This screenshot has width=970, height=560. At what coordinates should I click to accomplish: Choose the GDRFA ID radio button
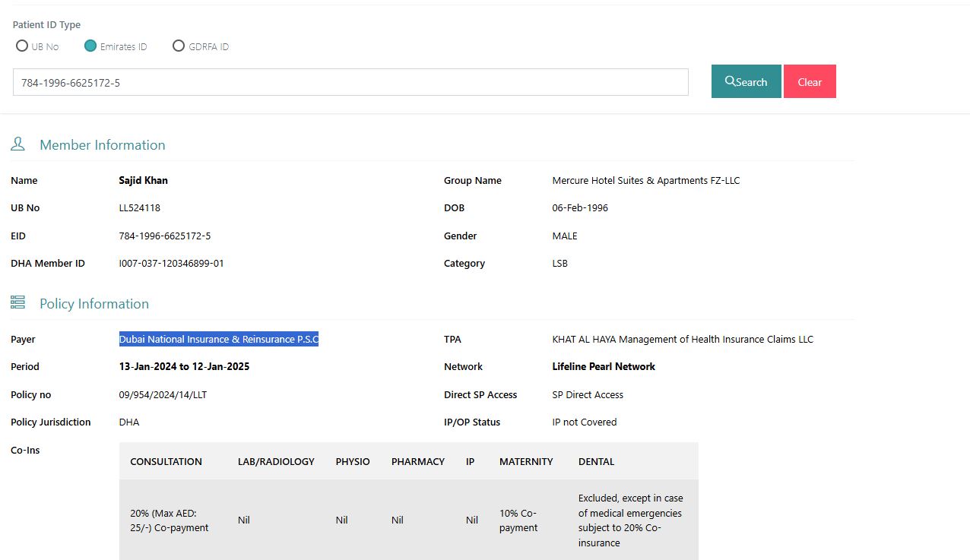pos(179,46)
